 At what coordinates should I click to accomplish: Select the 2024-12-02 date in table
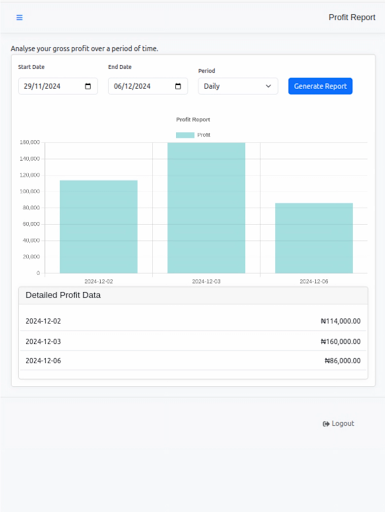(x=43, y=321)
